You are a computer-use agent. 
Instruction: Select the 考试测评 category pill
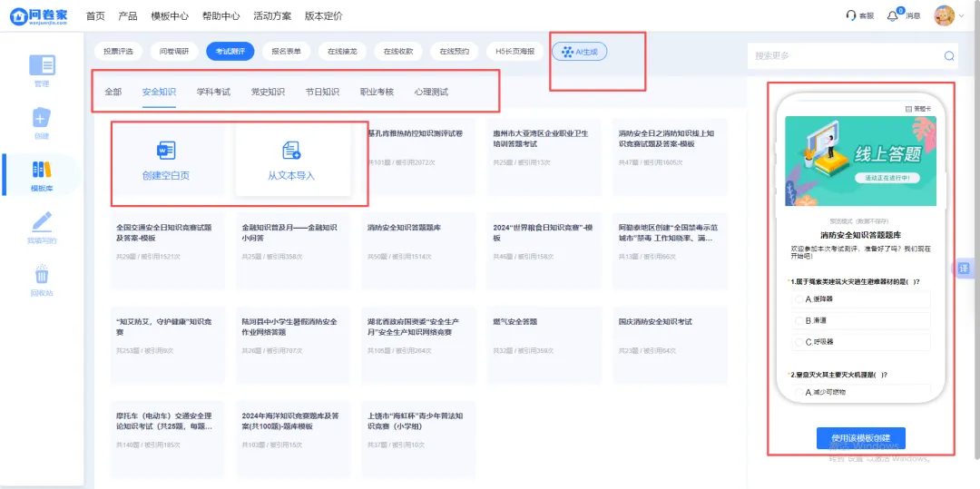pyautogui.click(x=230, y=52)
